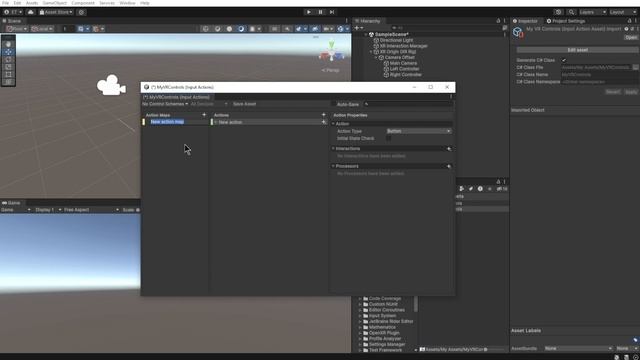Open the Asset Store dropdown
Image resolution: width=640 pixels, height=360 pixels.
(56, 12)
